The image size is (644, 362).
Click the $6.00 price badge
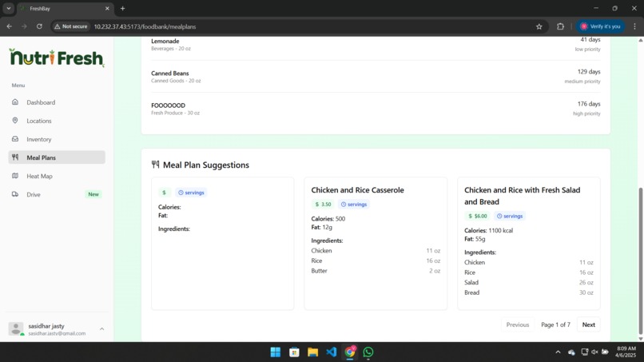point(477,216)
